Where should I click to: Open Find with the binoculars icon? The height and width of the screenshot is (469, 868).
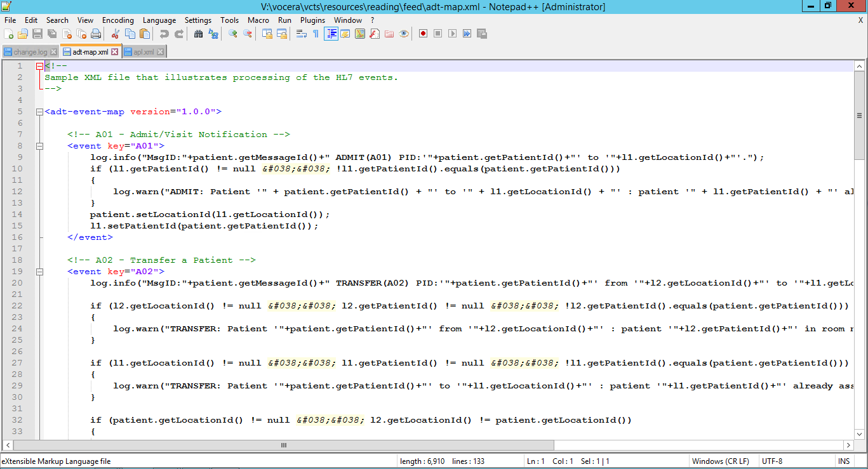pos(198,34)
